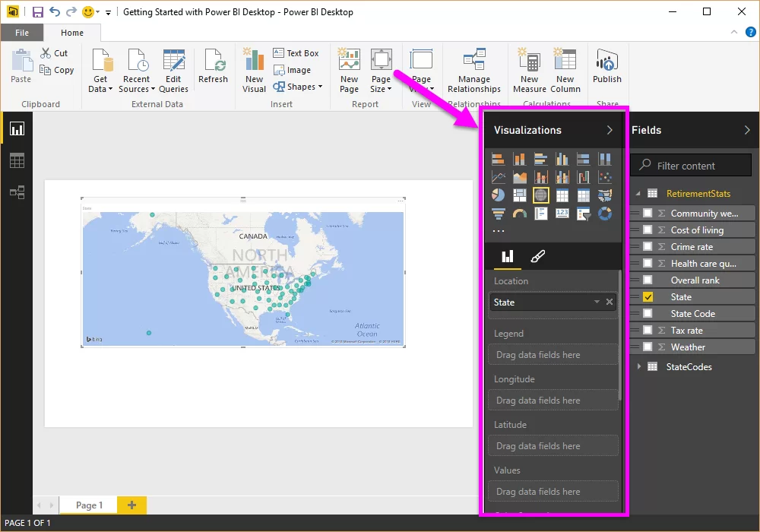Select the table visualization
Image resolution: width=760 pixels, height=532 pixels.
(562, 195)
